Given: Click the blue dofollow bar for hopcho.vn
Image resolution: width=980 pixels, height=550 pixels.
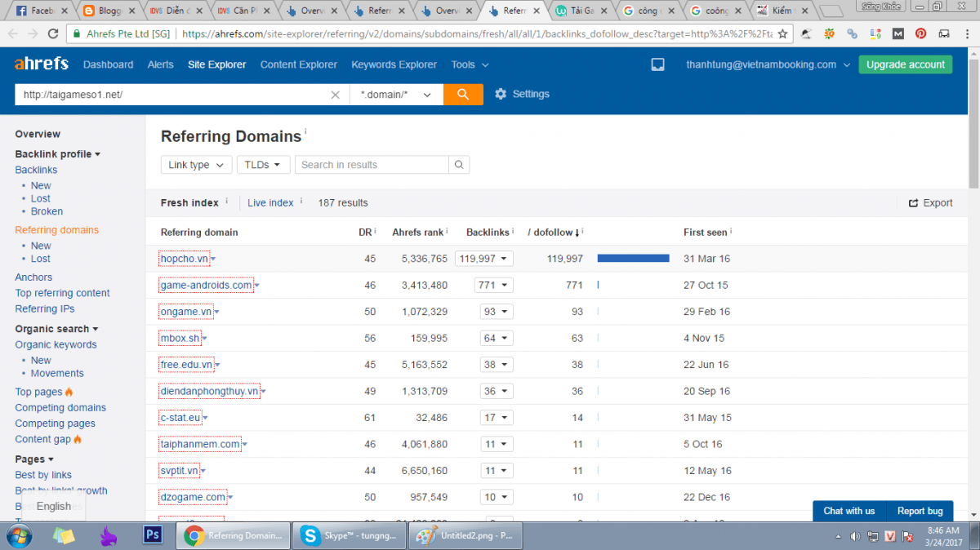Looking at the screenshot, I should 633,258.
